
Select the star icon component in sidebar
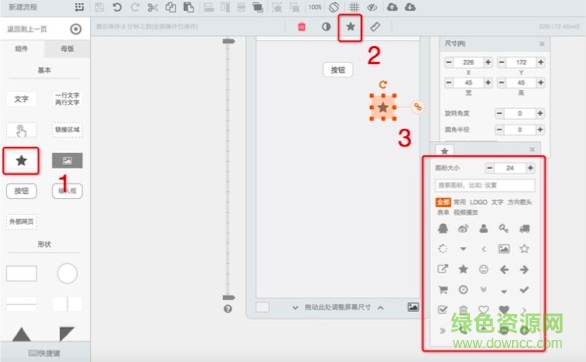[21, 161]
